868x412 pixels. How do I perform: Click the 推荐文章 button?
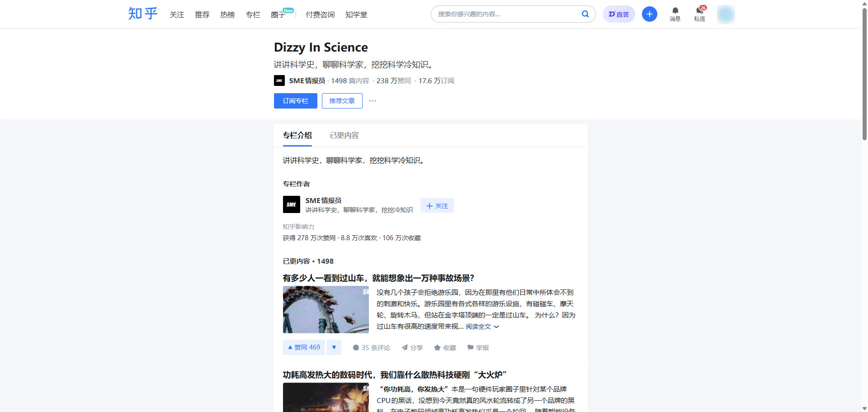click(x=342, y=101)
